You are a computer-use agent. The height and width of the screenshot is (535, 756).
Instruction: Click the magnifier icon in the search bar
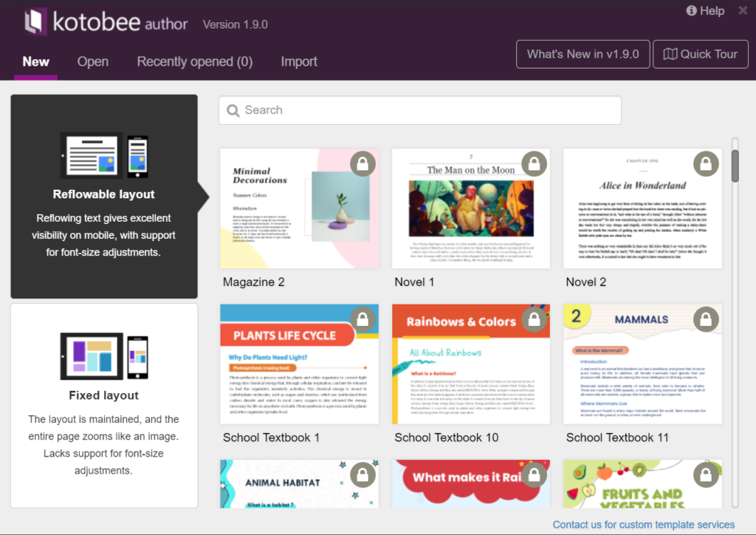[233, 109]
